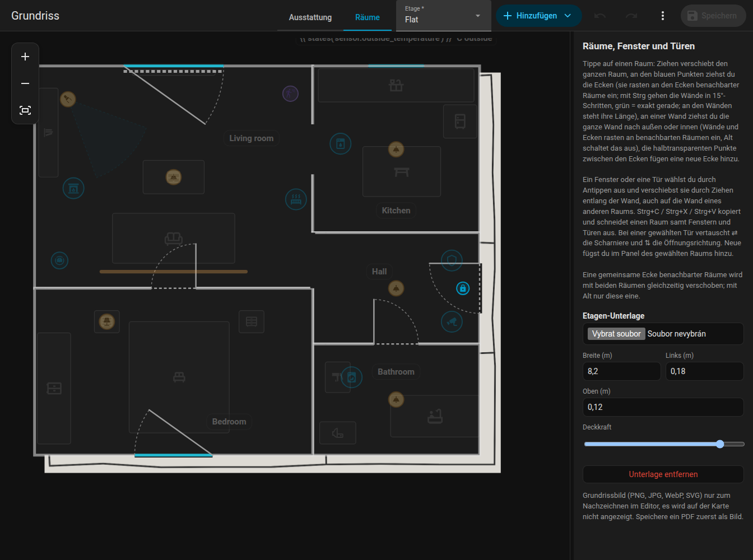Open the Etage Flat dropdown
753x560 pixels.
(443, 16)
